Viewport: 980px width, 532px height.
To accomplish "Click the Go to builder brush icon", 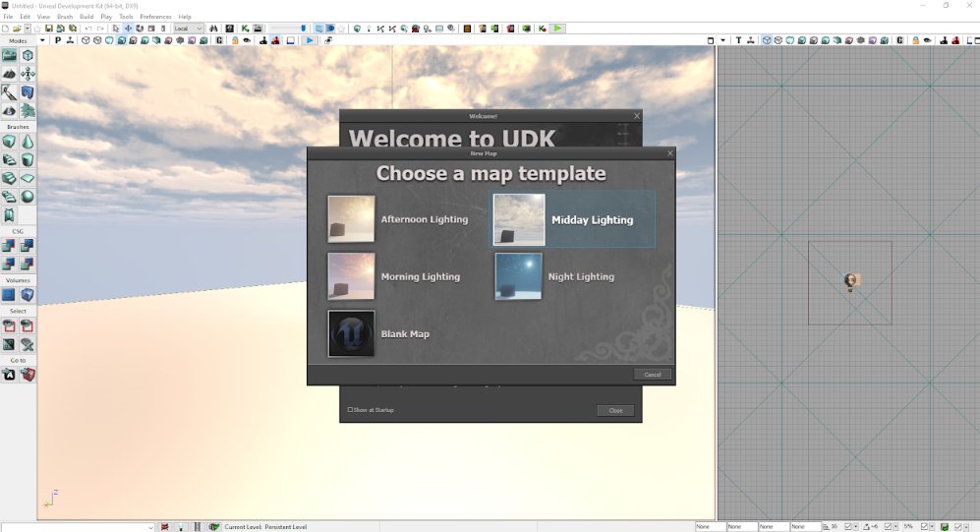I will [x=28, y=375].
